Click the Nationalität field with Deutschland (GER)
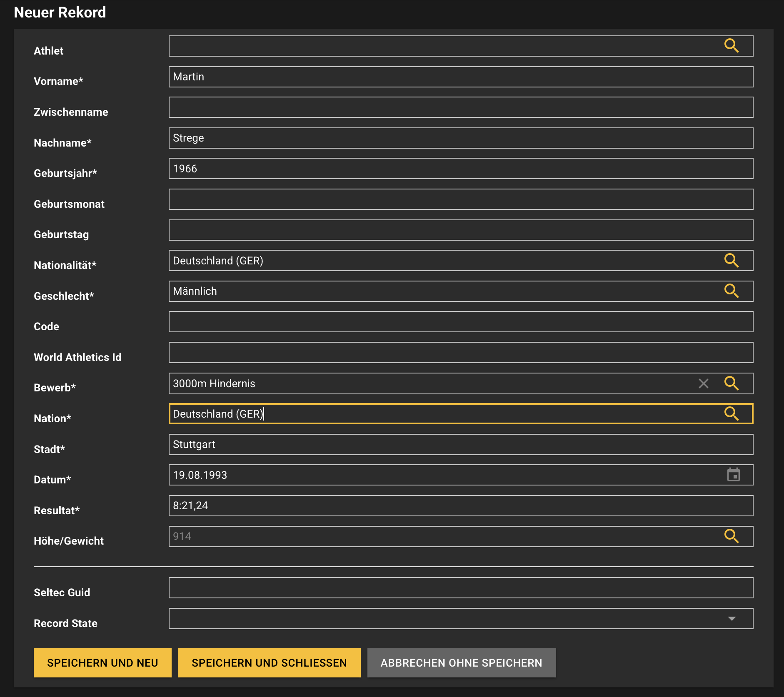The height and width of the screenshot is (697, 784). click(461, 261)
